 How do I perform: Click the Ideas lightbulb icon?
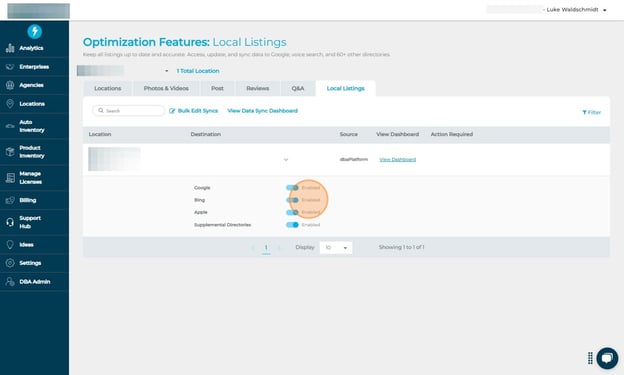click(x=10, y=244)
